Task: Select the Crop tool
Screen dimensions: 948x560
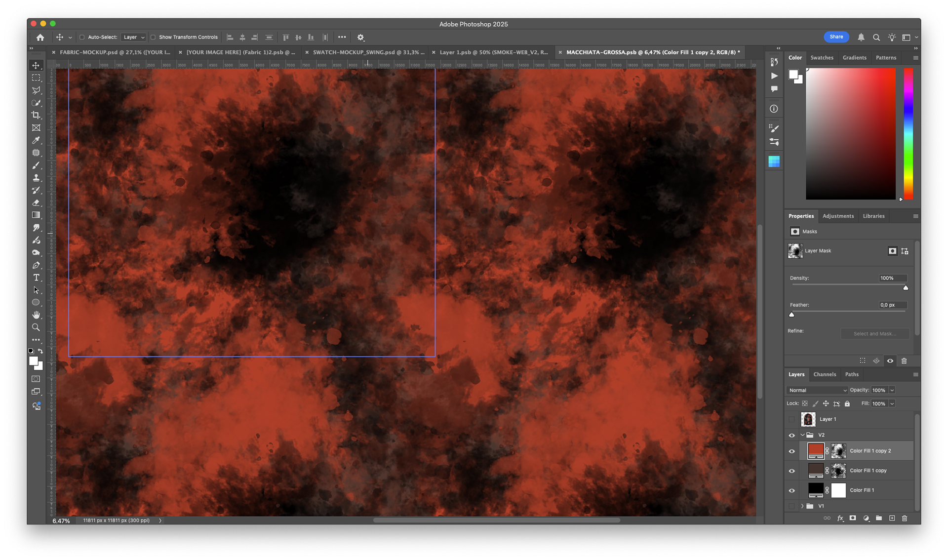Action: pyautogui.click(x=36, y=115)
